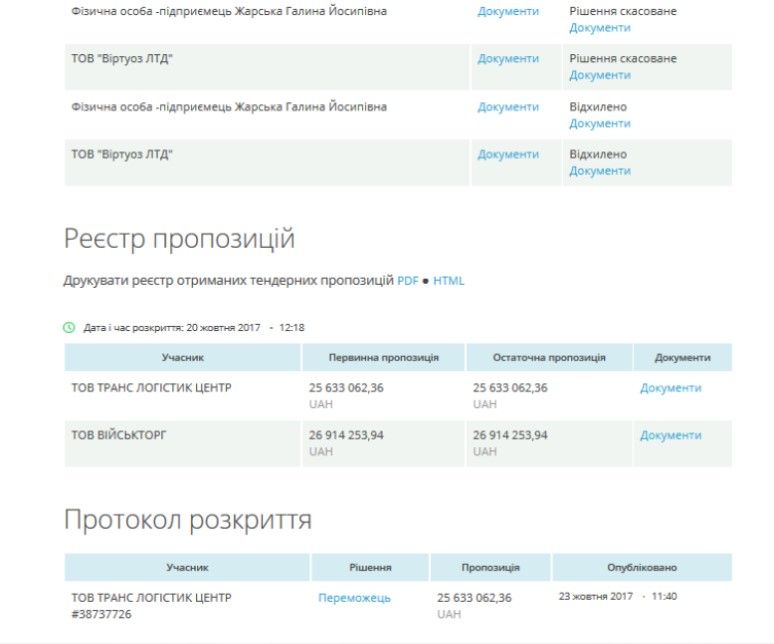The width and height of the screenshot is (774, 644).
Task: Open middle-column Документи in Віртуоз ЛТД's Відхилено row
Action: coord(508,155)
